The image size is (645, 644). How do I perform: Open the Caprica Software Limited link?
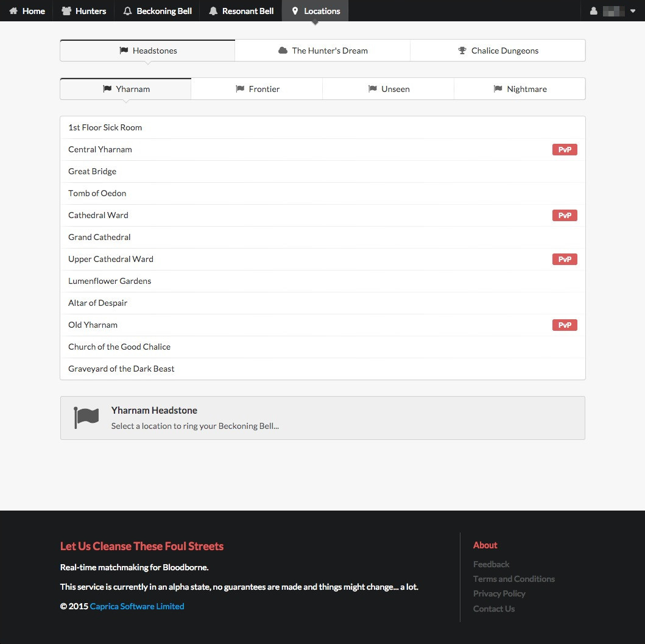[x=137, y=606]
